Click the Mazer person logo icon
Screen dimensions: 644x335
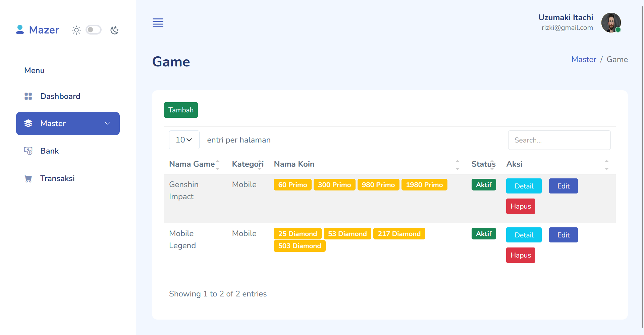point(20,30)
